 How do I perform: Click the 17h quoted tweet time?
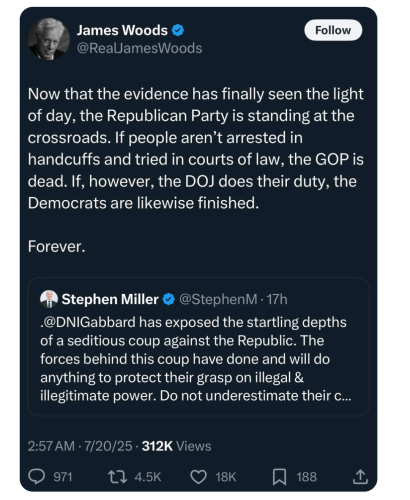pos(277,299)
